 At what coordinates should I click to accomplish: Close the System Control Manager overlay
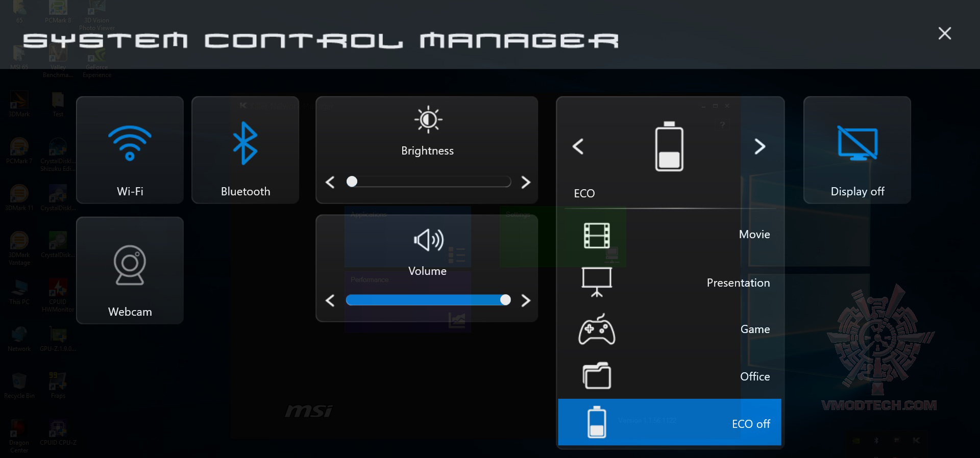[944, 34]
